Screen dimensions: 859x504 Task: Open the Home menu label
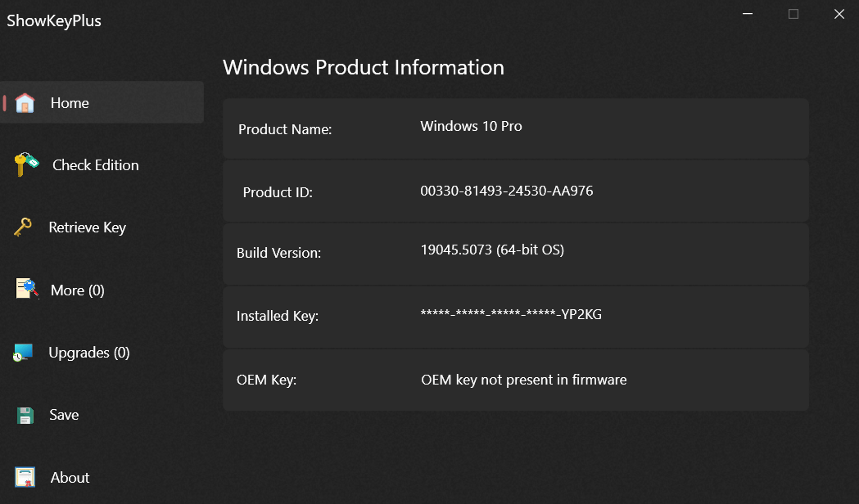[70, 103]
